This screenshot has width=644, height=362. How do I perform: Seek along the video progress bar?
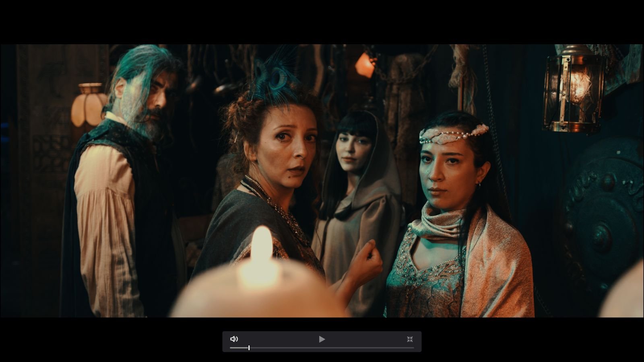[322, 348]
